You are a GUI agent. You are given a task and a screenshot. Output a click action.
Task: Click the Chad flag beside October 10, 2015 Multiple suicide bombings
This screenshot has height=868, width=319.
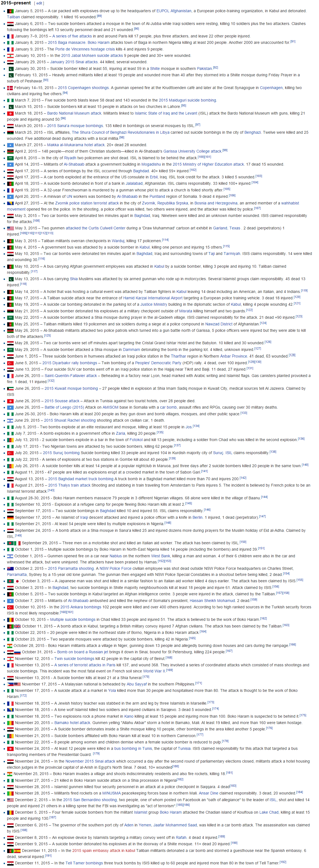[x=10, y=620]
